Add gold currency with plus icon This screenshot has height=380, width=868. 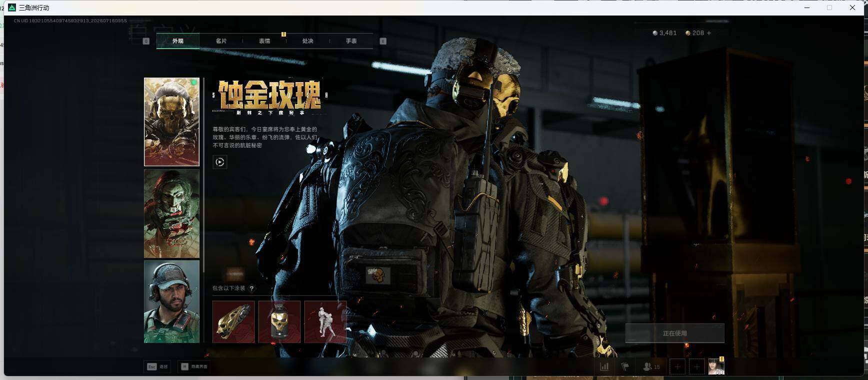pos(708,33)
